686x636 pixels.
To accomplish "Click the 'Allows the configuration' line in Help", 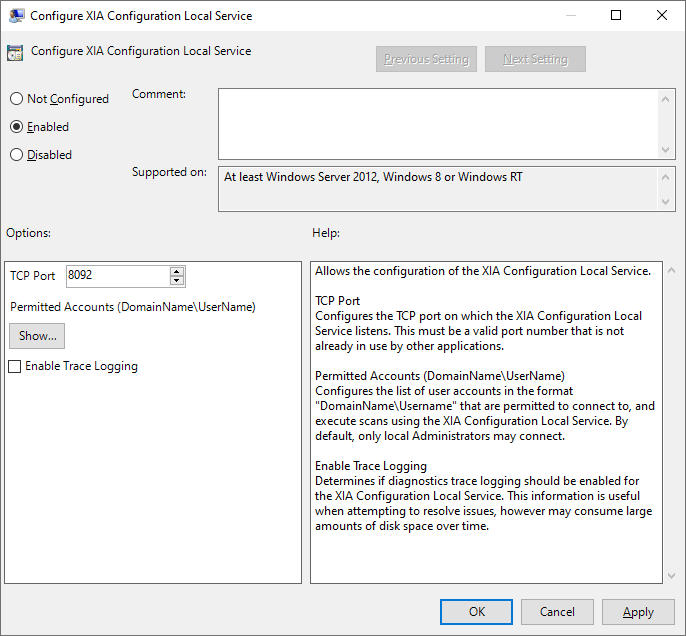I will coord(483,271).
